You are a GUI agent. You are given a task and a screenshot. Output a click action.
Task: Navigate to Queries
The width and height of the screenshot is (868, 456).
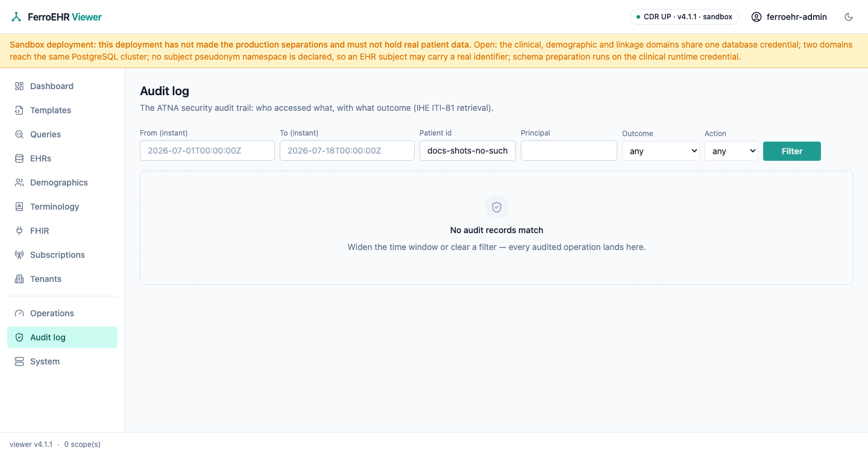click(x=62, y=134)
